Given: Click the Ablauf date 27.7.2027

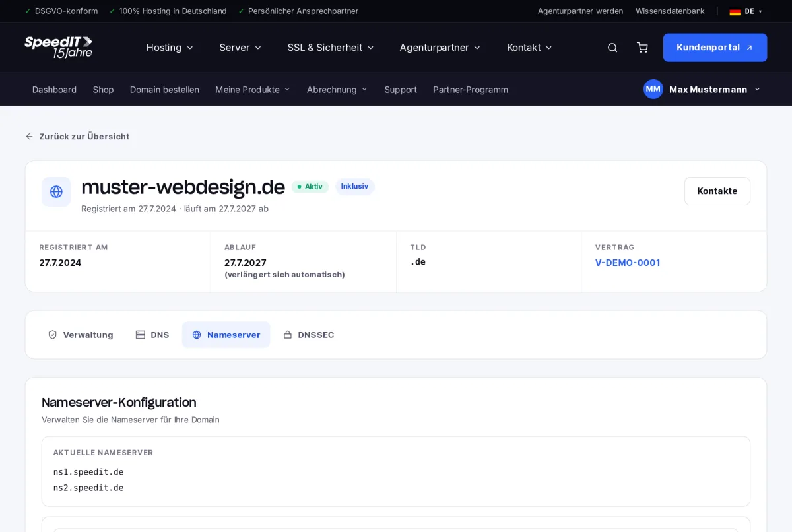Looking at the screenshot, I should tap(246, 263).
